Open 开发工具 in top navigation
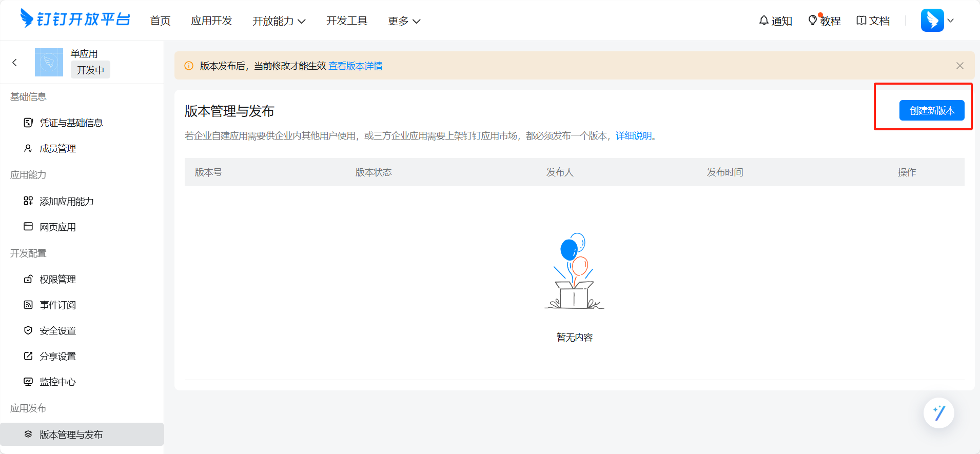Viewport: 980px width, 454px height. coord(347,21)
